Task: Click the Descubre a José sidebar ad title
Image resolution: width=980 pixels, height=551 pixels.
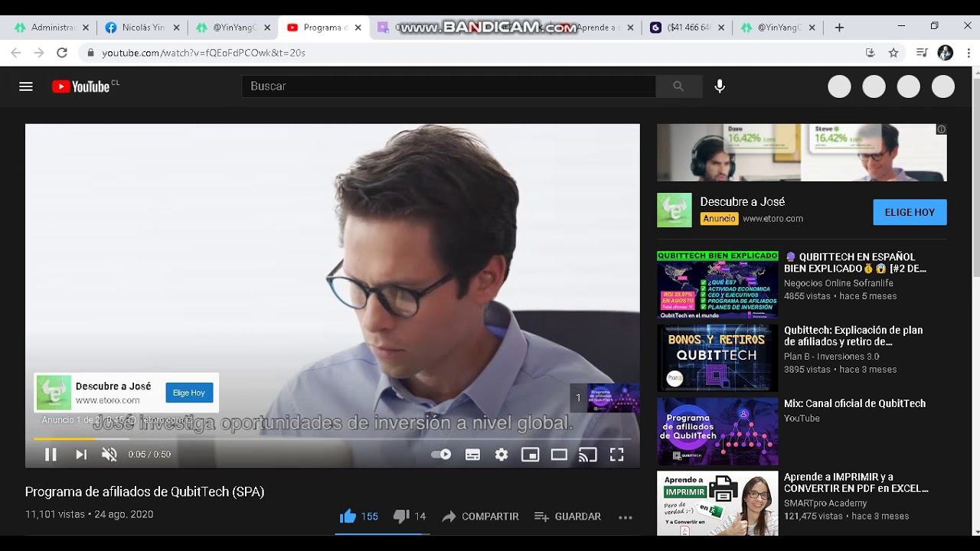Action: tap(743, 202)
